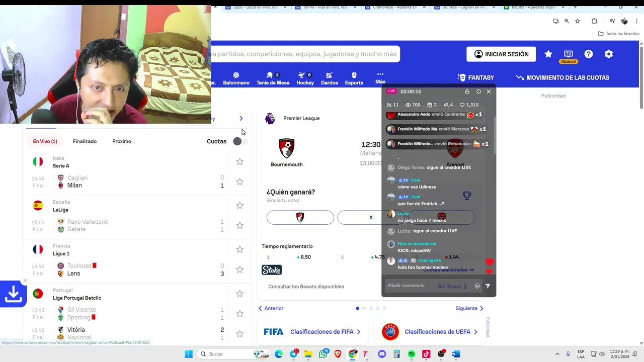Open the Balonmano sport menu item
Screen dimensions: 644x362
point(236,78)
